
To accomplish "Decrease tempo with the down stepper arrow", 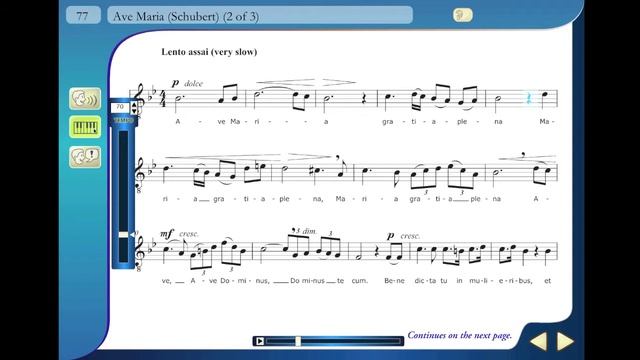I will click(x=133, y=111).
